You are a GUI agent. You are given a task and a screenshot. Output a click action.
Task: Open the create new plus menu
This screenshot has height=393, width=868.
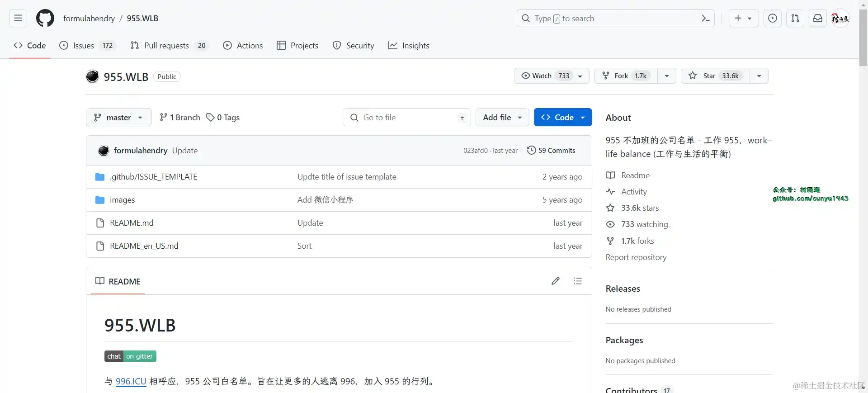(744, 18)
